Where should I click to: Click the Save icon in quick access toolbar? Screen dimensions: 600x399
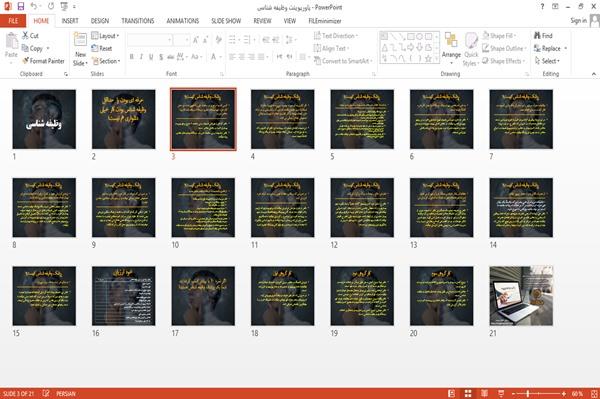pyautogui.click(x=21, y=6)
